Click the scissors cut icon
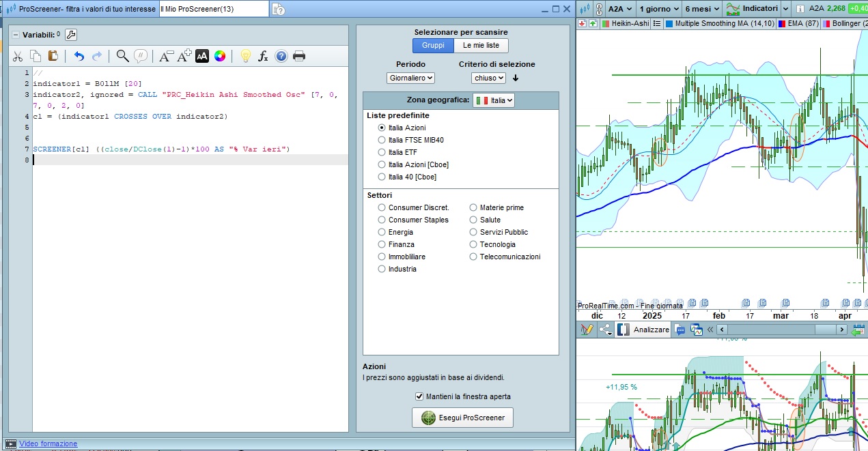 (18, 56)
